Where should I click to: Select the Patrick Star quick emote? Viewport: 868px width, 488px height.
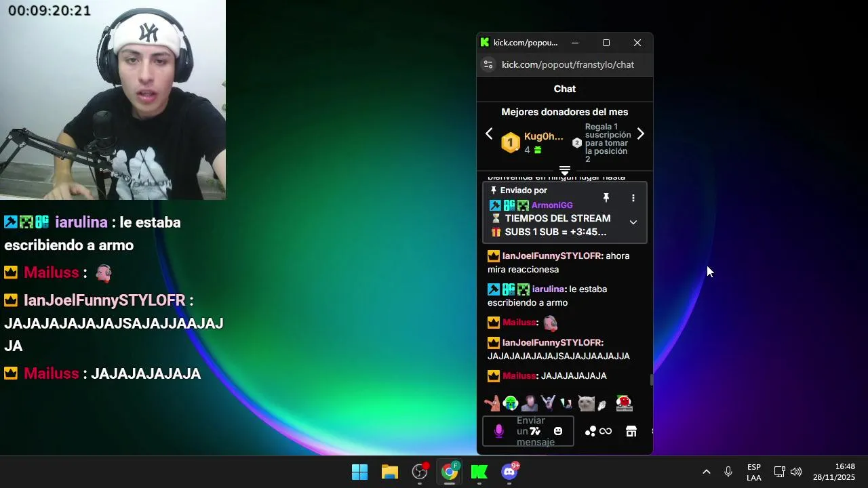(492, 404)
